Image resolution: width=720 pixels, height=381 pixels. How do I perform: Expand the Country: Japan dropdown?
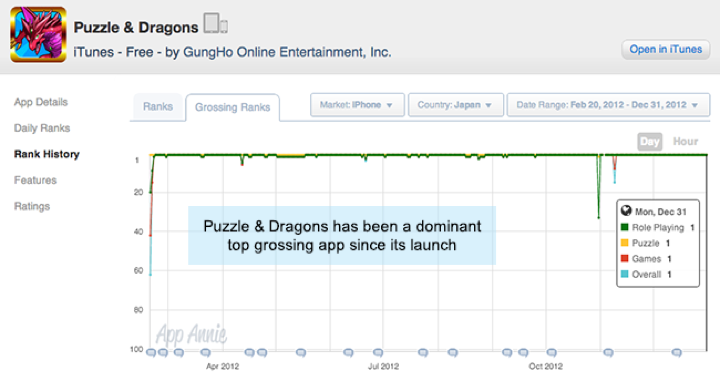point(456,105)
